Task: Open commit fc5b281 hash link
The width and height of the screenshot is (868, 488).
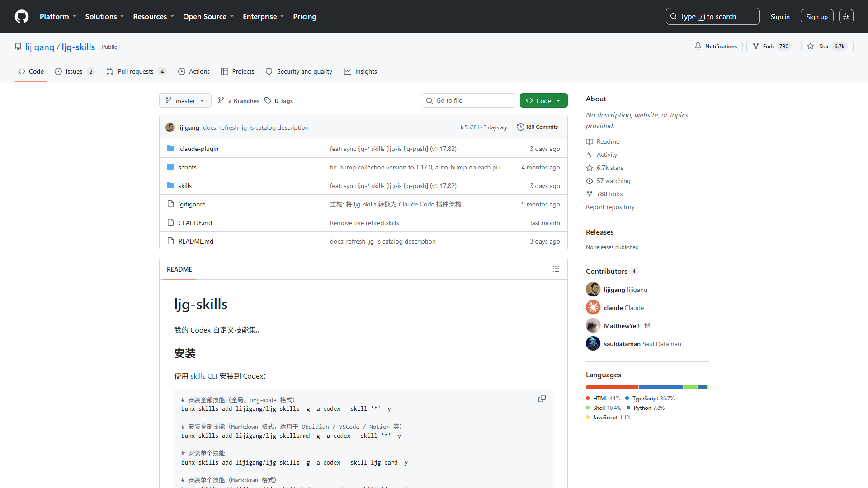Action: [470, 127]
